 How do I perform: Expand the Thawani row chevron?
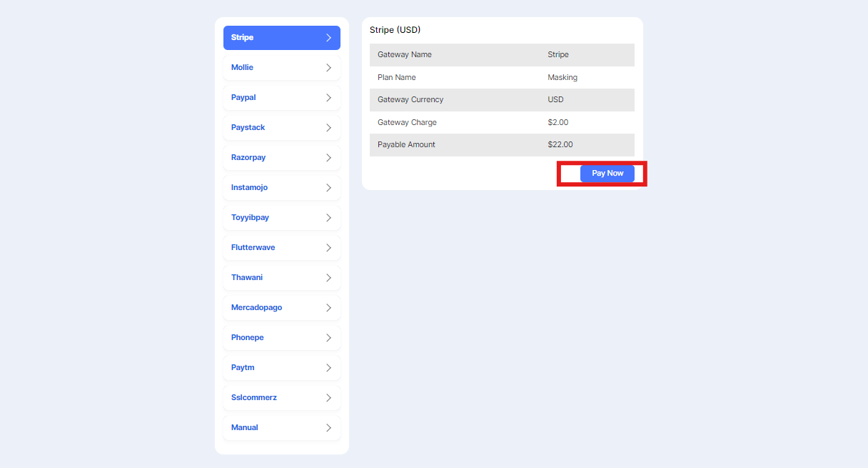coord(328,278)
